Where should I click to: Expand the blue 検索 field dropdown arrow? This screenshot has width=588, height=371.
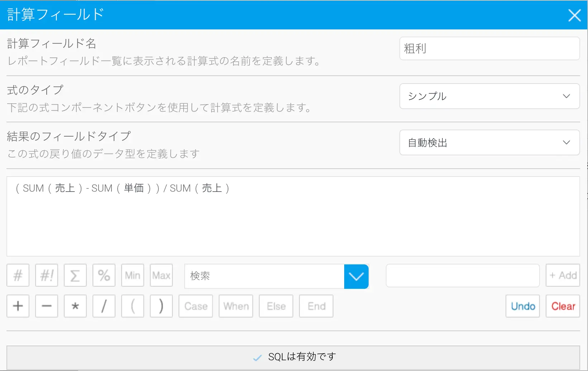(356, 276)
